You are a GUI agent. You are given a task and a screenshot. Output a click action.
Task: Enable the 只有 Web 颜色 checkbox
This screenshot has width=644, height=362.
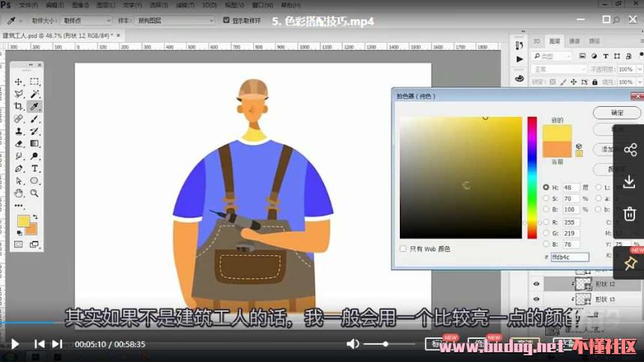(403, 248)
